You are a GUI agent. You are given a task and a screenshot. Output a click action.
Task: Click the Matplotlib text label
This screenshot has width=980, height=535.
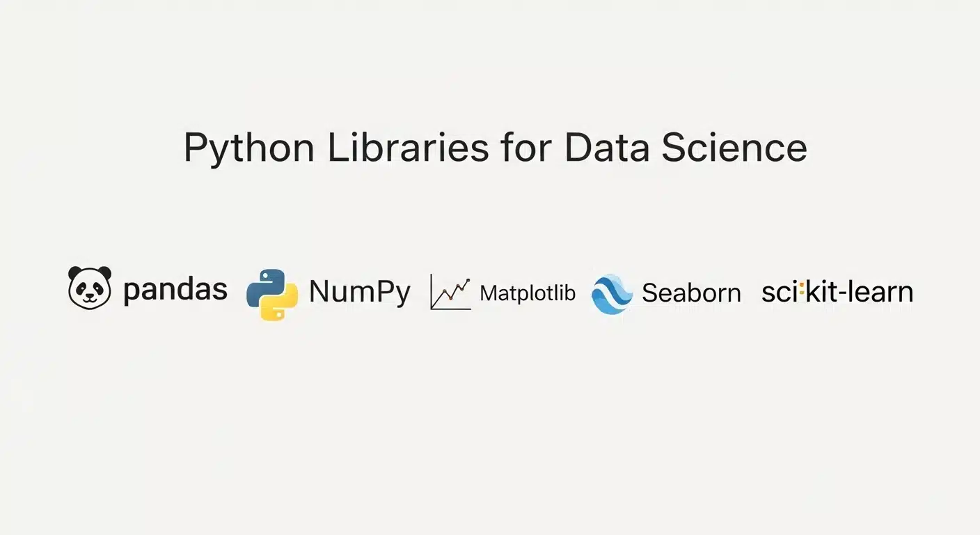coord(528,293)
